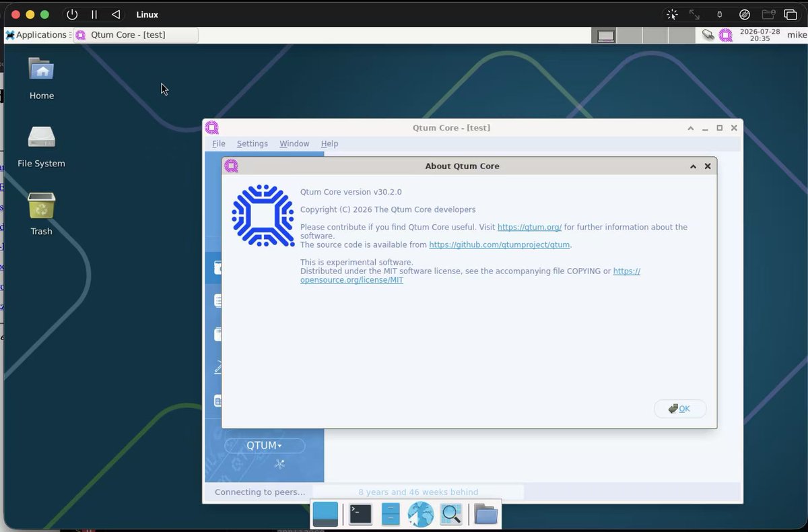Open the File menu
Image resolution: width=808 pixels, height=532 pixels.
click(219, 144)
